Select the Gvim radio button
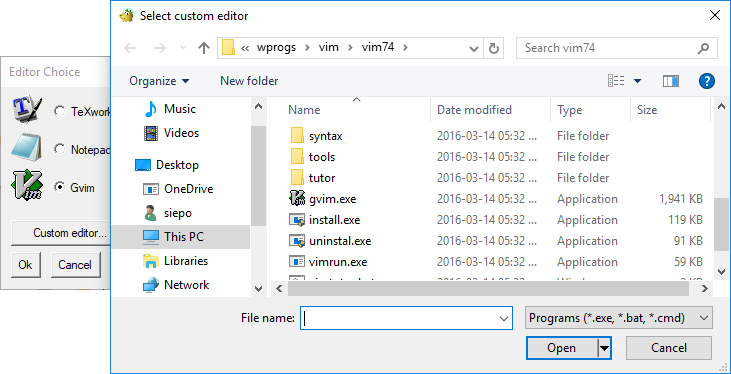731x374 pixels. click(60, 187)
